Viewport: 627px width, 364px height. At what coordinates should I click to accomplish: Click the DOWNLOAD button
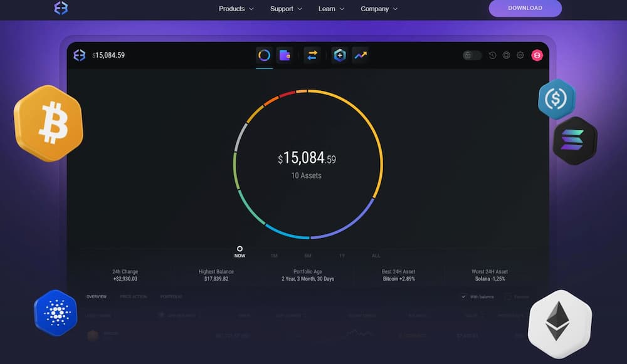click(525, 8)
